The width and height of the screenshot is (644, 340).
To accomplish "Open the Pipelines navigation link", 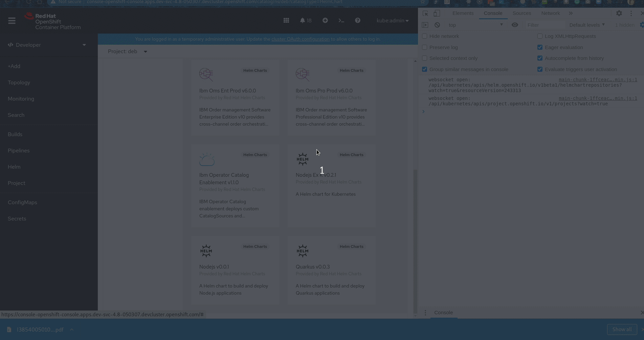I will point(19,151).
